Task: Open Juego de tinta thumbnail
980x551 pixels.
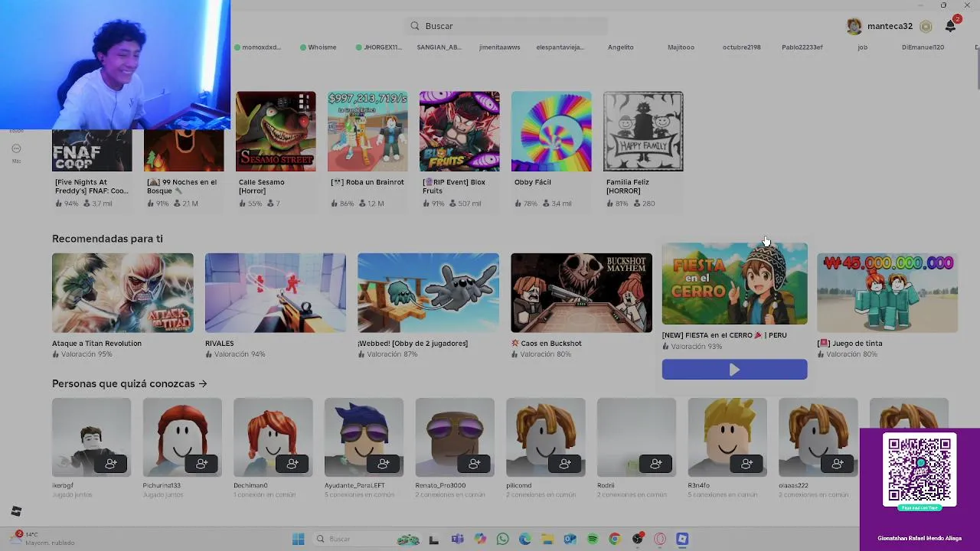Action: point(887,293)
